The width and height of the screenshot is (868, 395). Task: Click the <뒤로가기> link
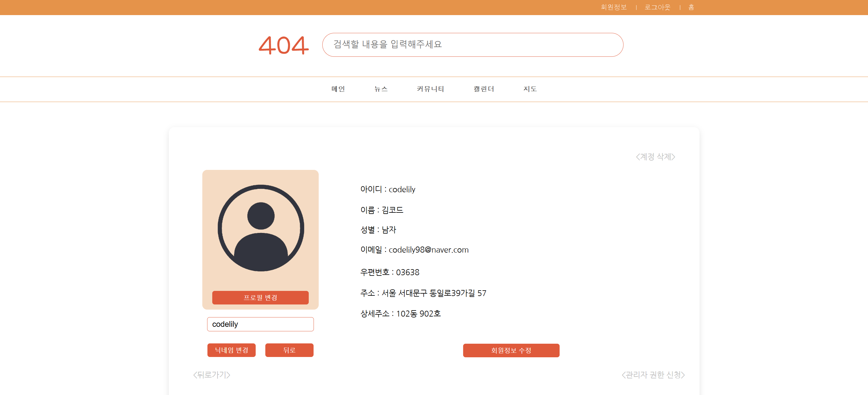[212, 375]
